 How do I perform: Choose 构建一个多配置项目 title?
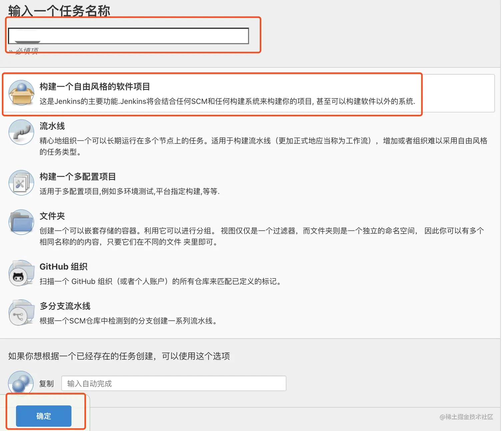[x=78, y=177]
